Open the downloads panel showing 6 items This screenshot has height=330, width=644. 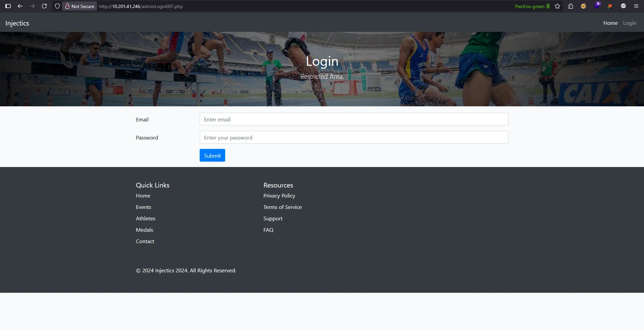597,6
